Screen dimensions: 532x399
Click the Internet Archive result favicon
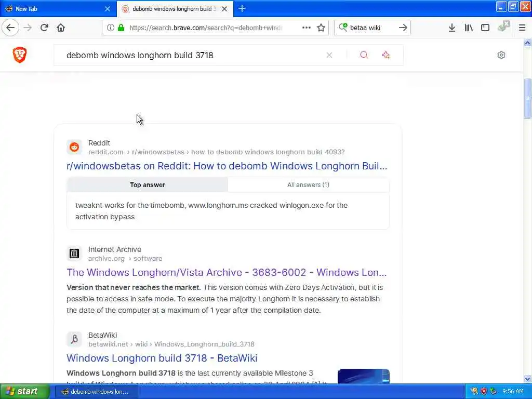[74, 254]
